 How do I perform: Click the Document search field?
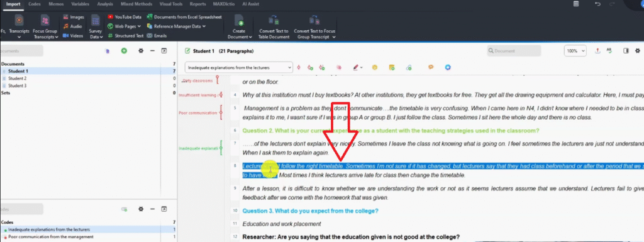pos(514,51)
